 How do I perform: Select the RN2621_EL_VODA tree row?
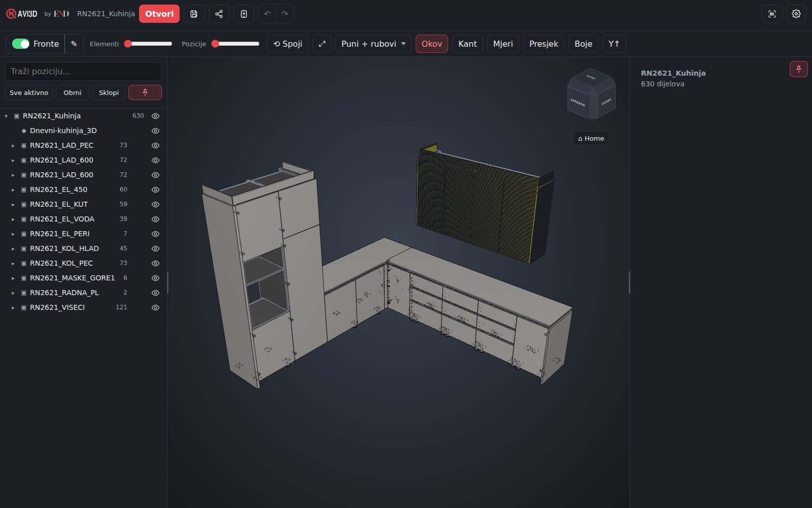[84, 219]
